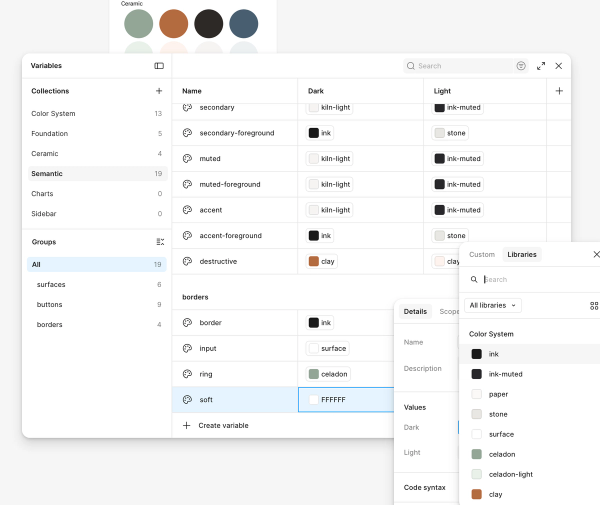
Task: Click the borders group header in table
Action: click(x=195, y=297)
